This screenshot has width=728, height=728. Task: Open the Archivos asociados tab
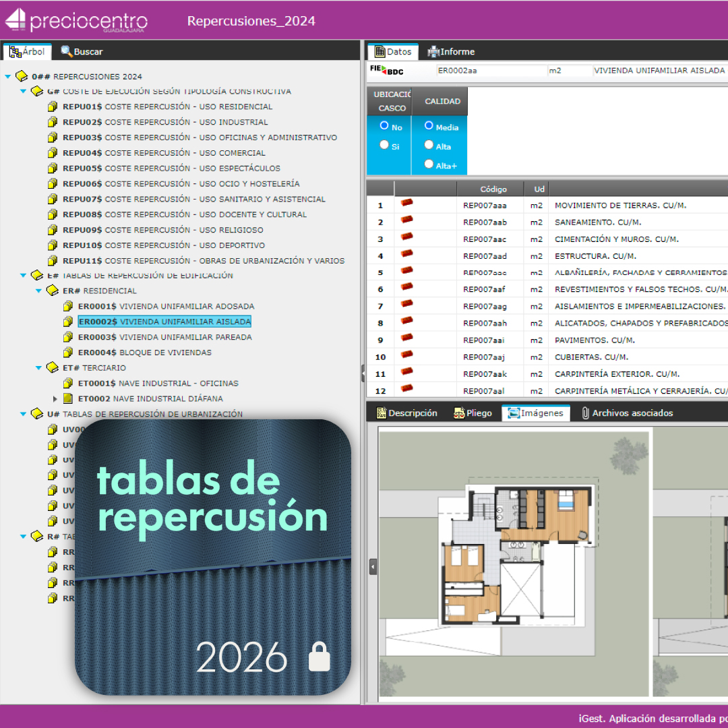(x=628, y=413)
